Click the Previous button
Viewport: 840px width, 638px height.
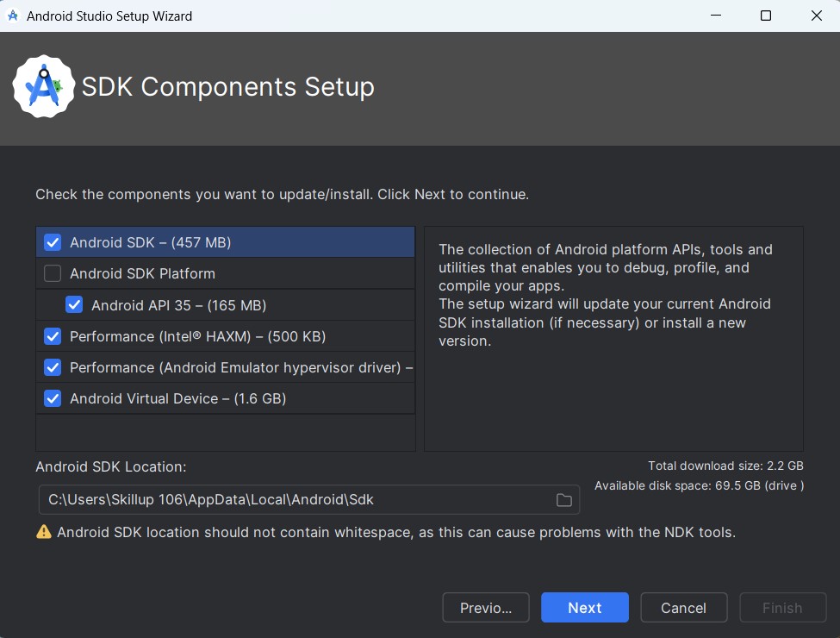click(485, 607)
